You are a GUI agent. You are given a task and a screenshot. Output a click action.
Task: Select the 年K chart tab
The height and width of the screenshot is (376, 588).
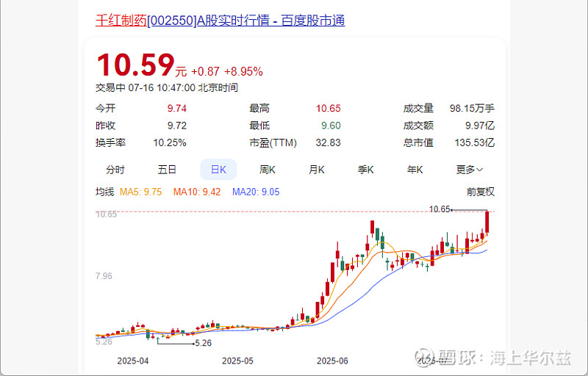415,170
